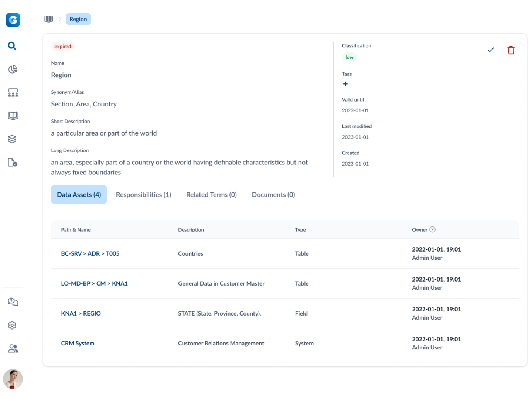Click the Owner help question icon
This screenshot has width=532, height=399.
click(x=433, y=229)
